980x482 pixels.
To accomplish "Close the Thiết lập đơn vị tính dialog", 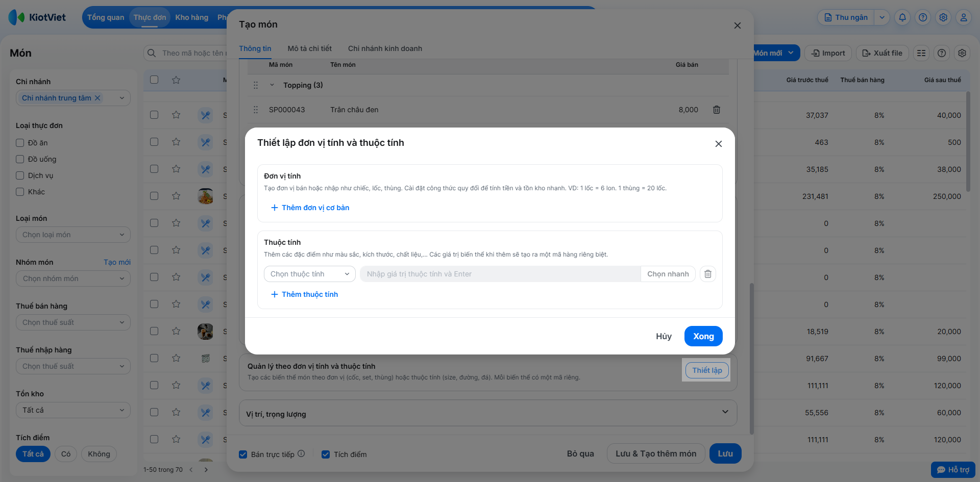I will (x=719, y=144).
